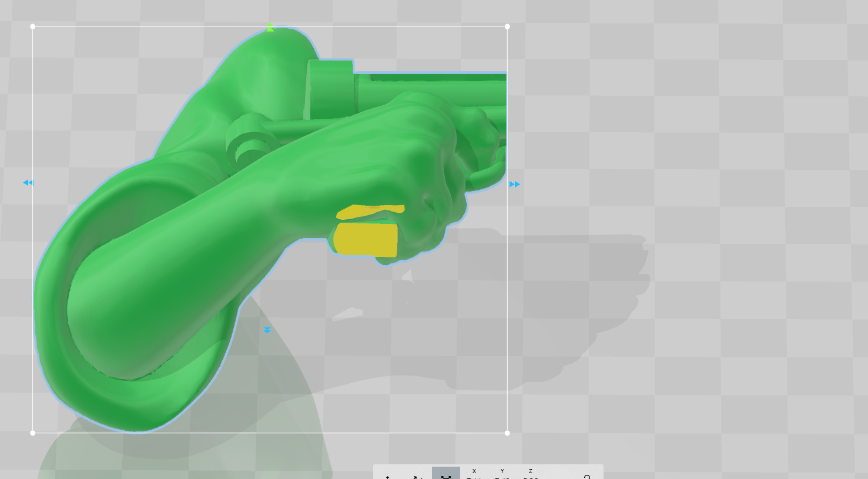This screenshot has width=868, height=479.
Task: Click the green arrow handle atop the model
Action: [x=270, y=27]
